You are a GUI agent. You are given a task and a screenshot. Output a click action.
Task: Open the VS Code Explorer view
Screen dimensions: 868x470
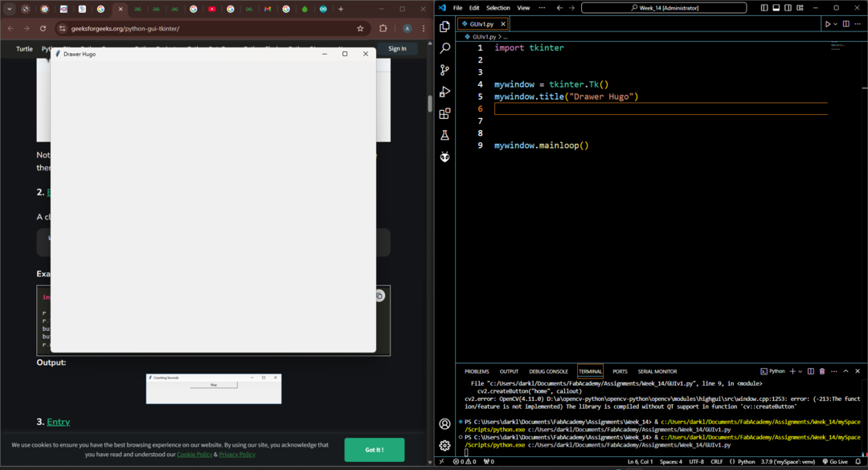tap(444, 27)
